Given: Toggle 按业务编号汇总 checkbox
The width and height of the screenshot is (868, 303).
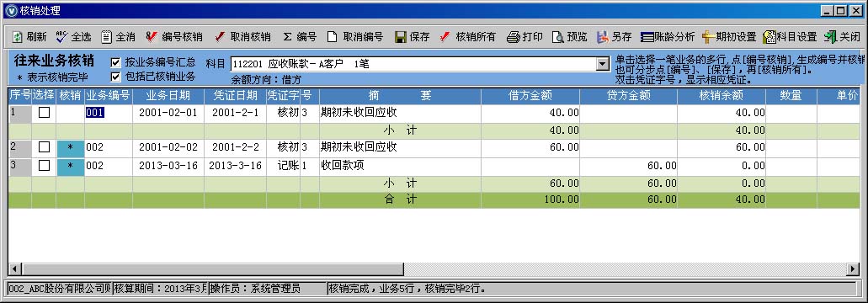Looking at the screenshot, I should [115, 62].
